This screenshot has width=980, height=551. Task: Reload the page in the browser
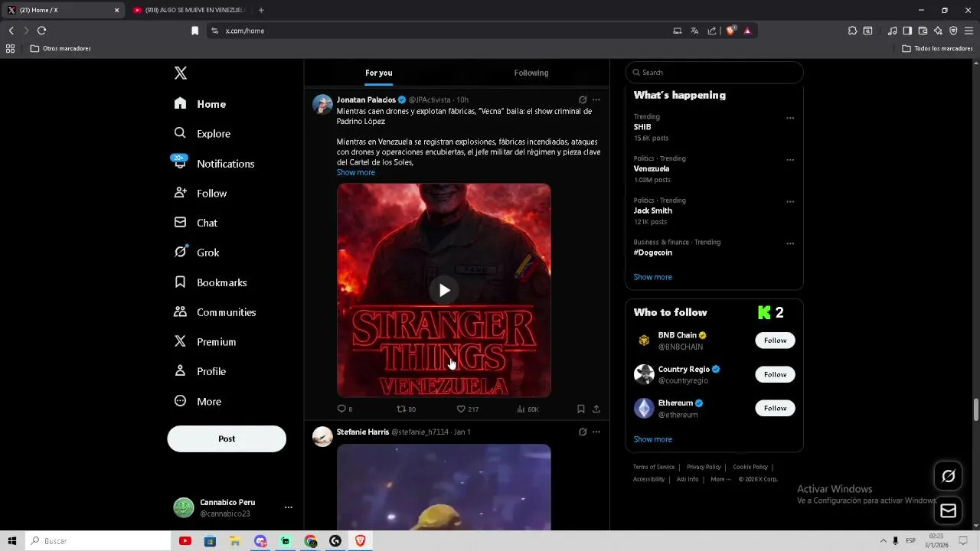point(41,31)
